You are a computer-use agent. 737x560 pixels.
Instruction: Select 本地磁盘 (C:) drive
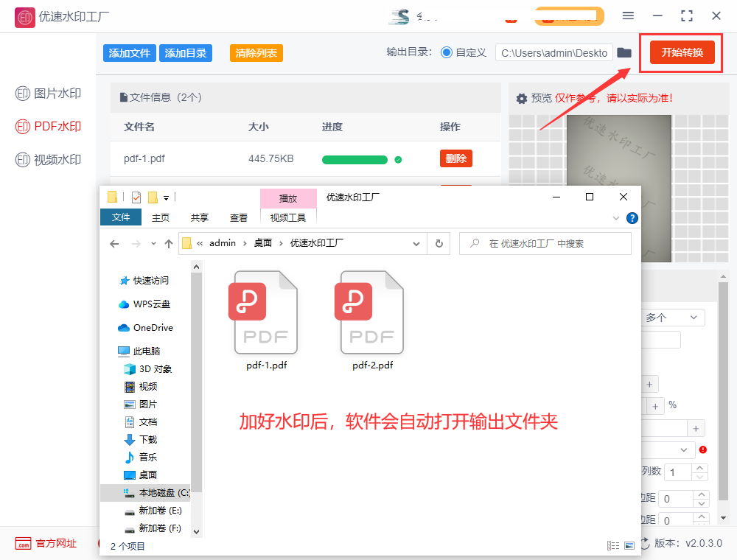click(146, 493)
